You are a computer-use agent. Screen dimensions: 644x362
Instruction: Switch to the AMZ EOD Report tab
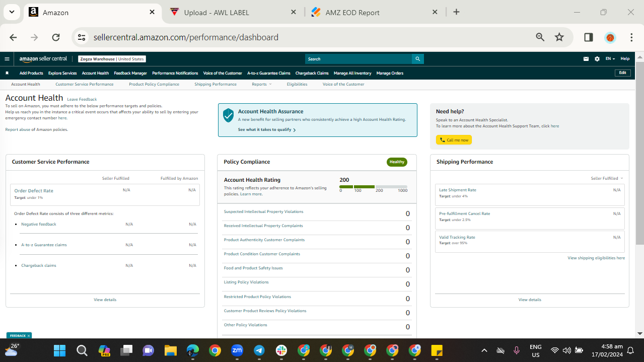[x=374, y=12]
